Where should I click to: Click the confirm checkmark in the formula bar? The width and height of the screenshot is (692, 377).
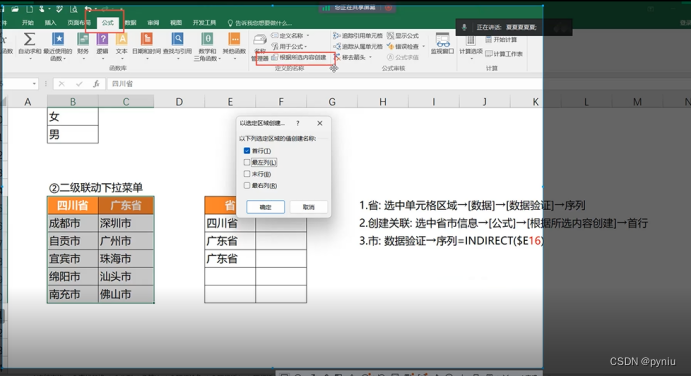[x=79, y=83]
